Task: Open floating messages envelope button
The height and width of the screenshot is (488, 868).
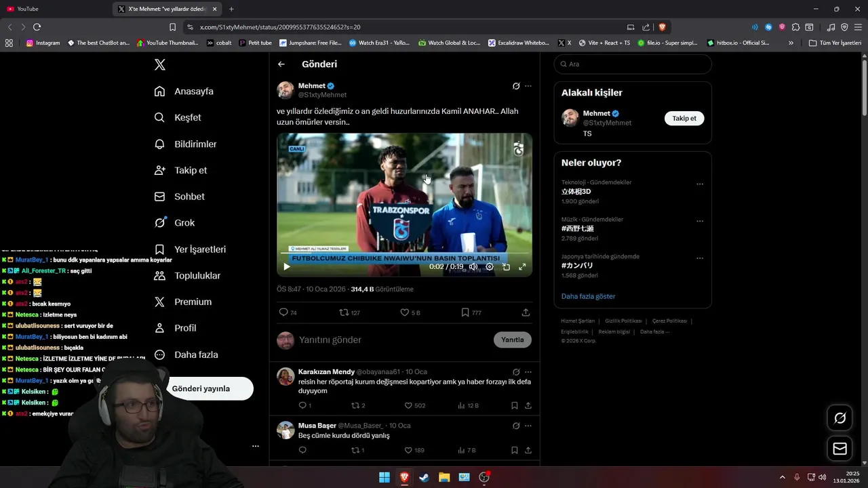Action: [x=840, y=449]
